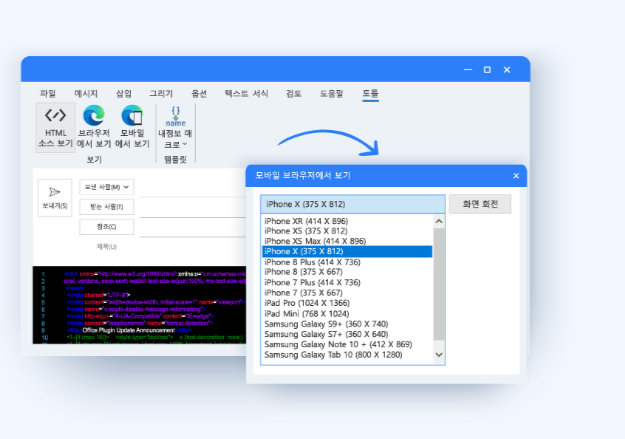Select iPhone 8 Plus (414 X 736)
Screen dimensions: 625x439
point(312,262)
